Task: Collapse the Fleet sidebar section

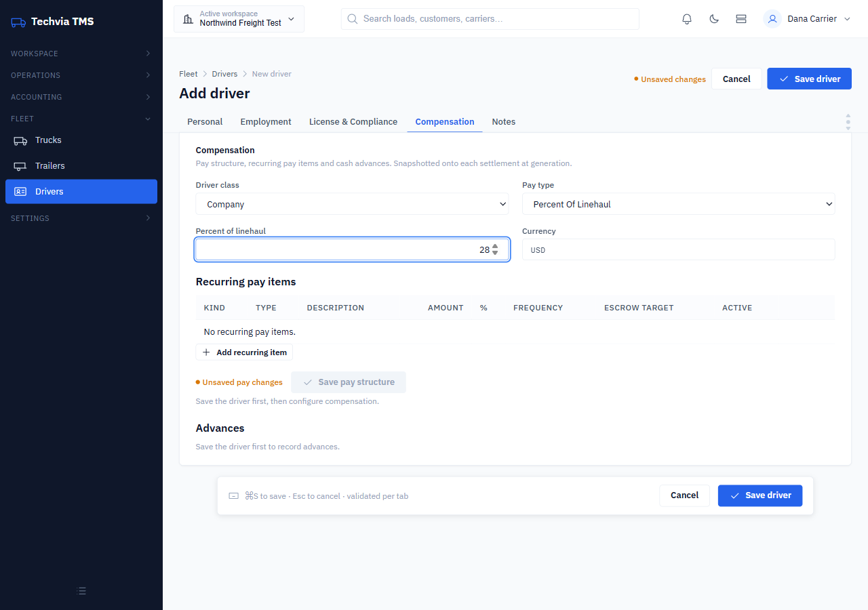Action: [x=81, y=119]
